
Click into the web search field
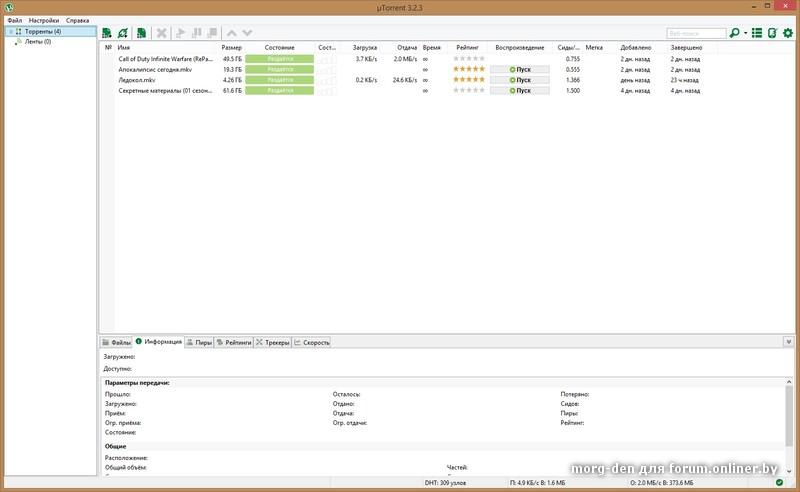click(x=696, y=33)
